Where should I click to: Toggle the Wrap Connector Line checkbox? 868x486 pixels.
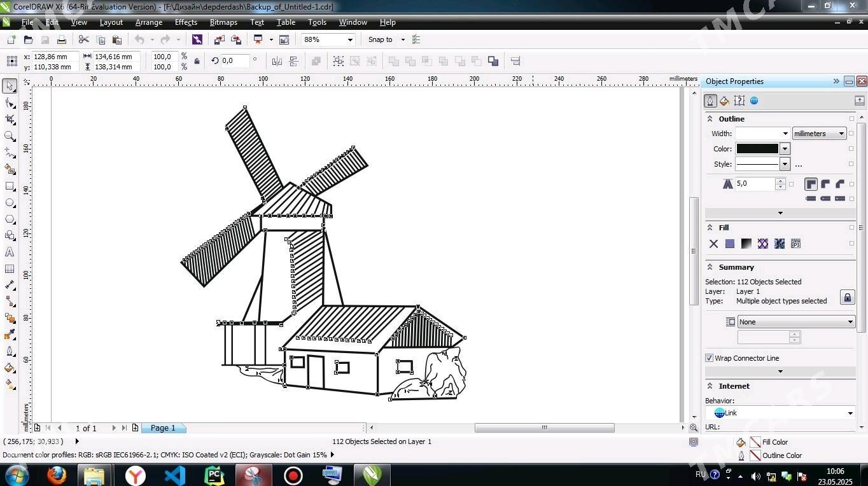click(709, 358)
